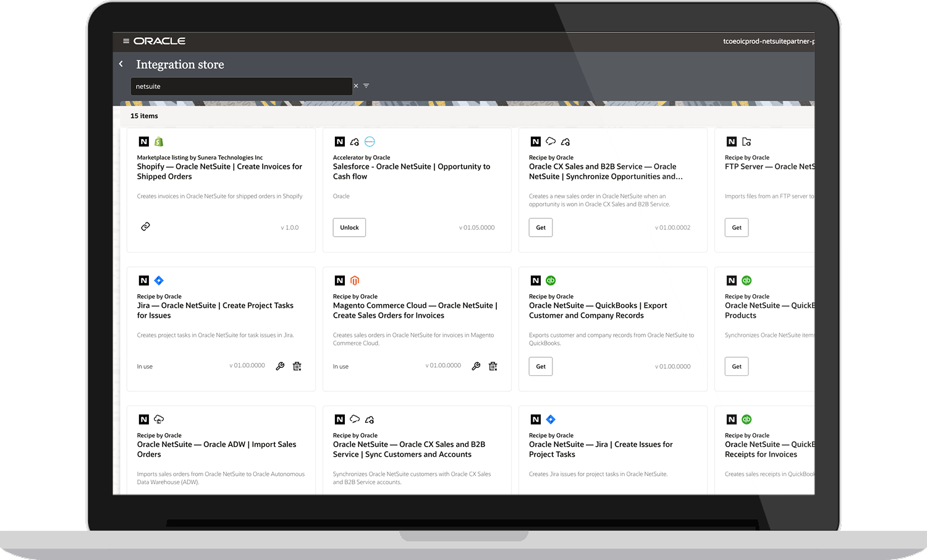Get the QuickBooks Export Customer recipe

coord(541,367)
